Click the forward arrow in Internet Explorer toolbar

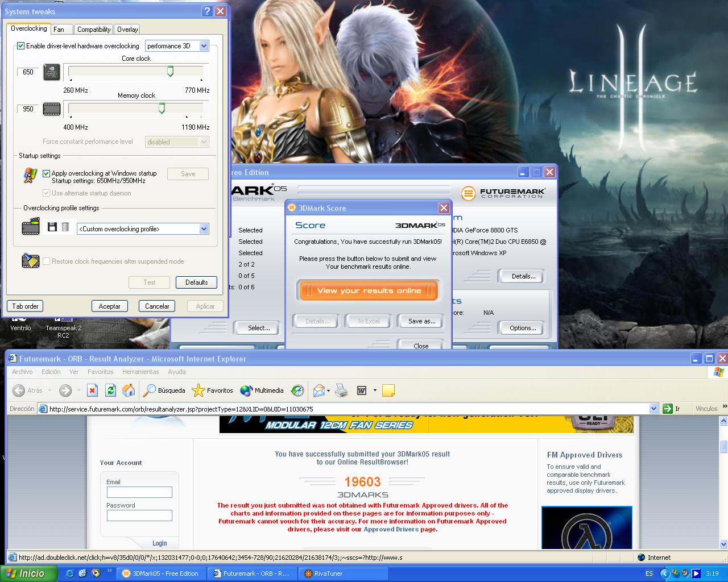point(65,390)
